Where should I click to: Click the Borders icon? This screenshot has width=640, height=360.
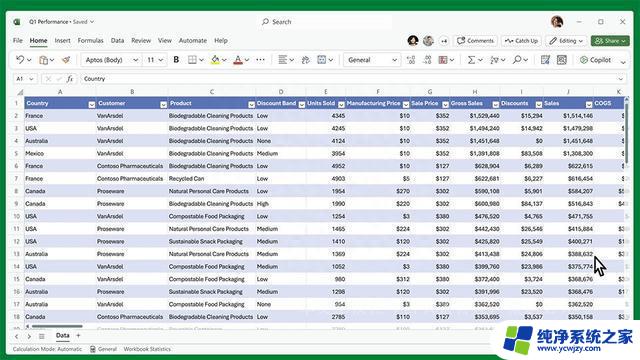point(192,60)
